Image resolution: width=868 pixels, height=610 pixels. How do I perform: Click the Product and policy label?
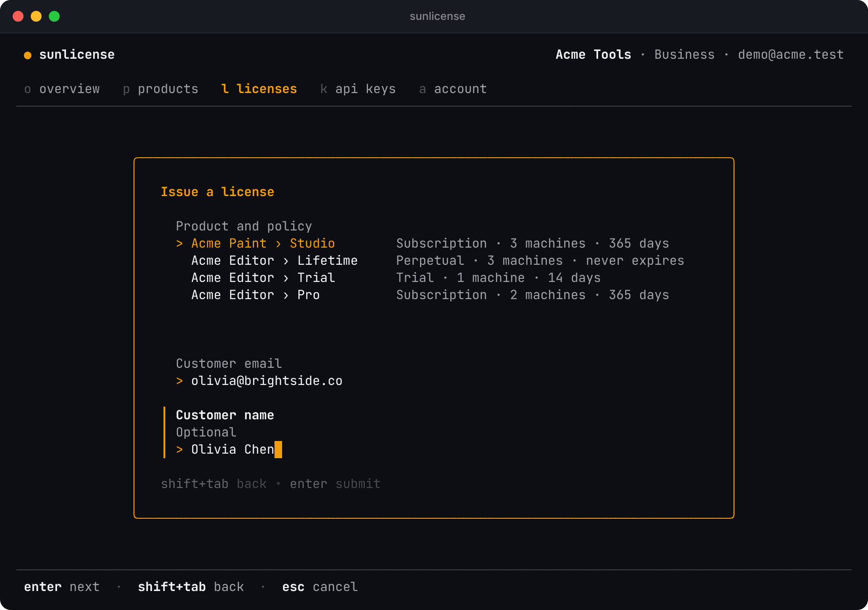244,226
